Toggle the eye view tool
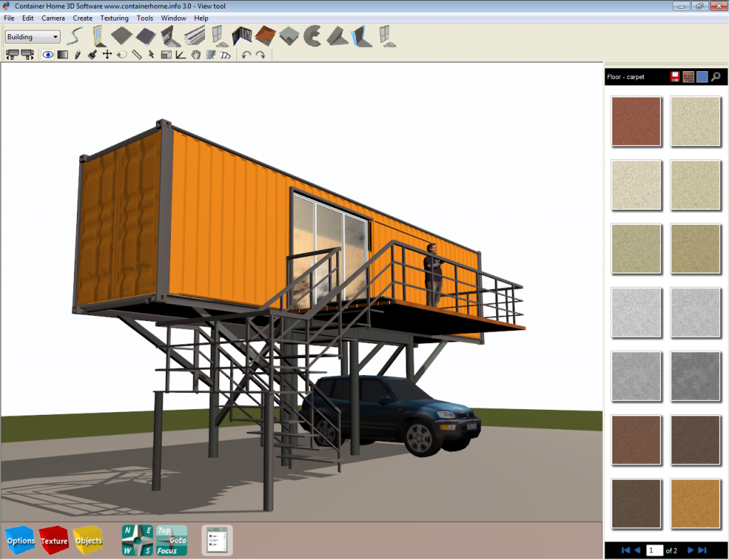Screen dimensions: 729x560 (48, 55)
